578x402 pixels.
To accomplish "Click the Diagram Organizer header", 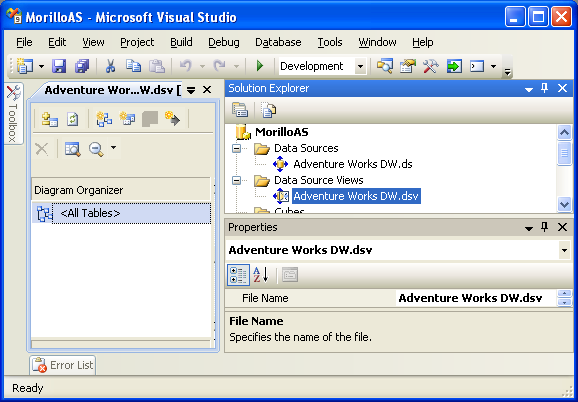I will tap(121, 190).
